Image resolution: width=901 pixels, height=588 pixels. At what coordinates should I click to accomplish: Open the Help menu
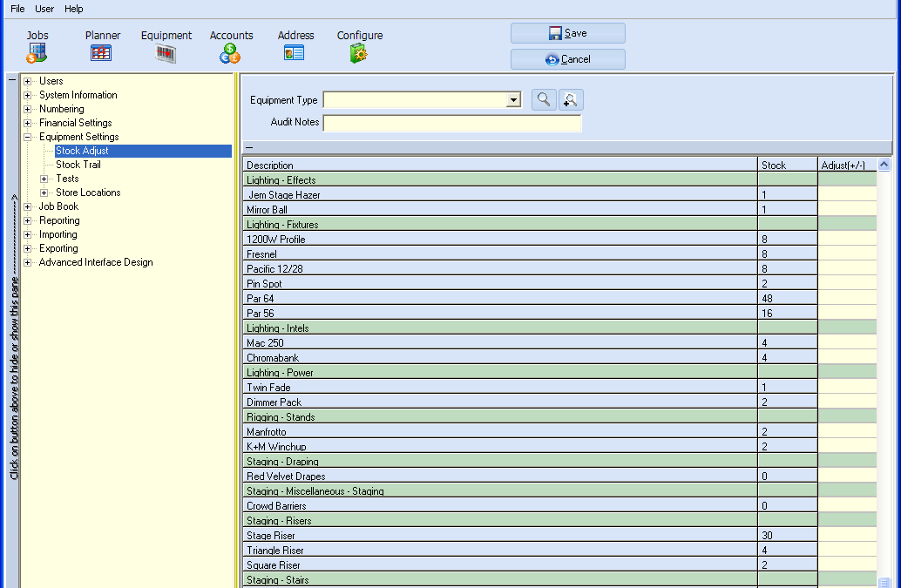click(x=74, y=9)
